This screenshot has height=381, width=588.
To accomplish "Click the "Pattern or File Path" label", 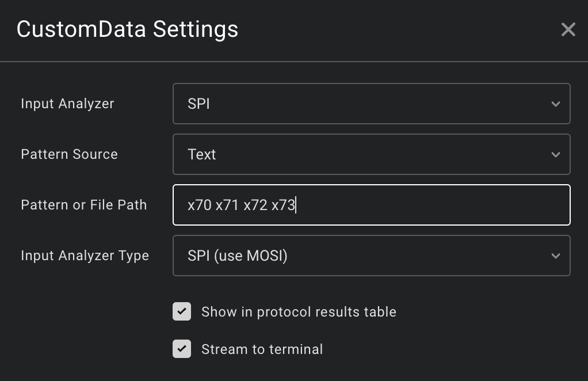I will (83, 205).
